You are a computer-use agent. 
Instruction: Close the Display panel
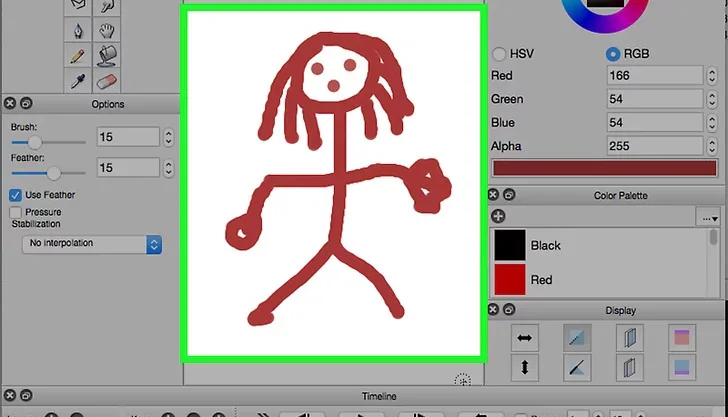pyautogui.click(x=493, y=309)
